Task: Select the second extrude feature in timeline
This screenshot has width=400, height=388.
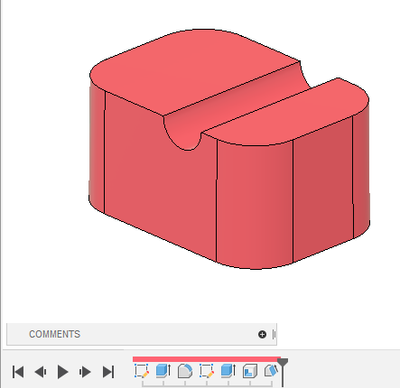Action: (228, 371)
